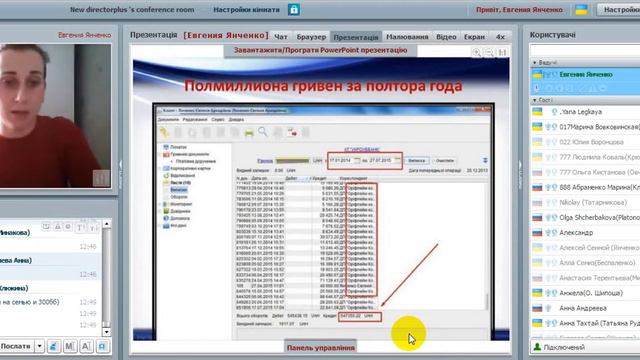This screenshot has width=640, height=360.
Task: Zoom out of the presentation
Action: click(x=489, y=52)
